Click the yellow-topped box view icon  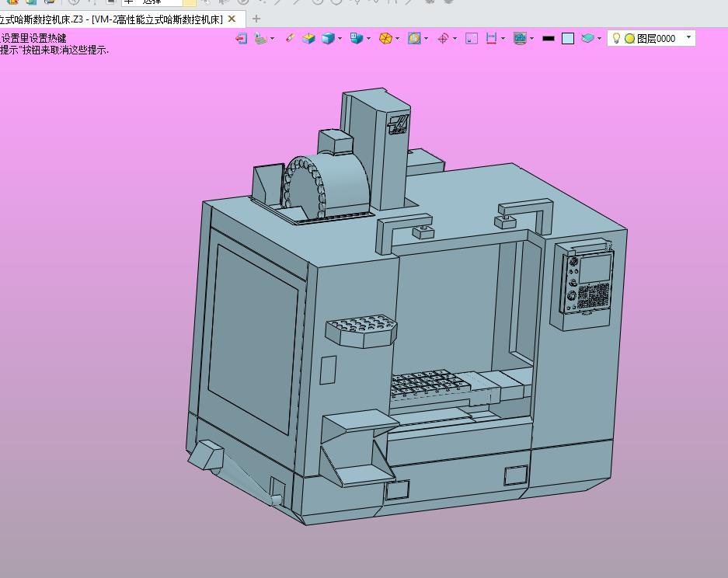pos(308,39)
